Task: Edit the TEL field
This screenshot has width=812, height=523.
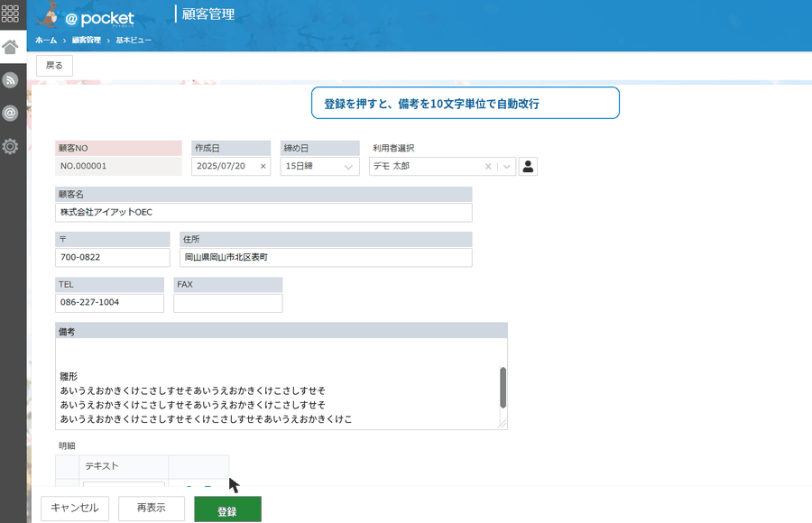Action: coord(109,303)
